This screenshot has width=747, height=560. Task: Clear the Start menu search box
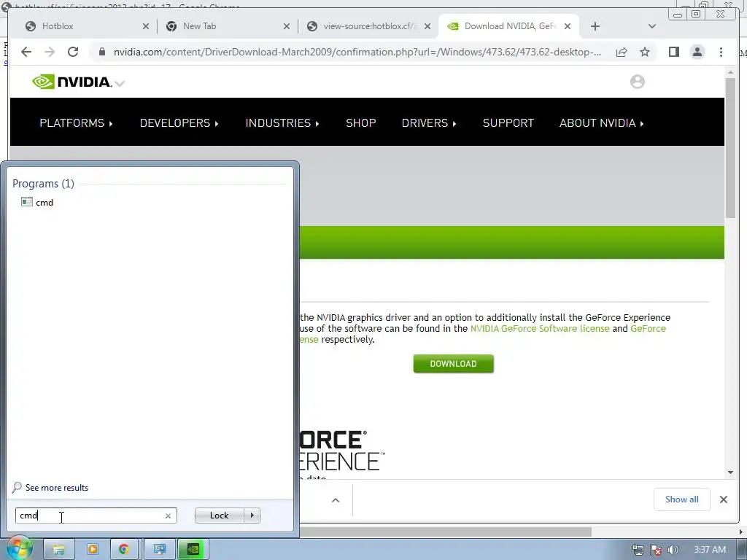[169, 516]
